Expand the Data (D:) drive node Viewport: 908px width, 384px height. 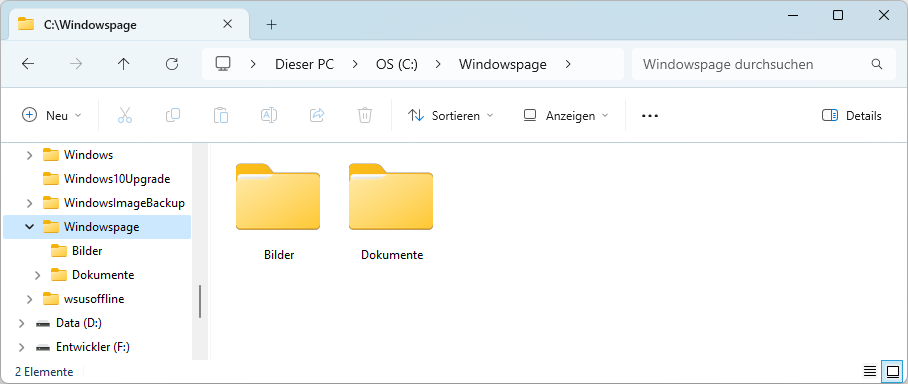pyautogui.click(x=21, y=323)
